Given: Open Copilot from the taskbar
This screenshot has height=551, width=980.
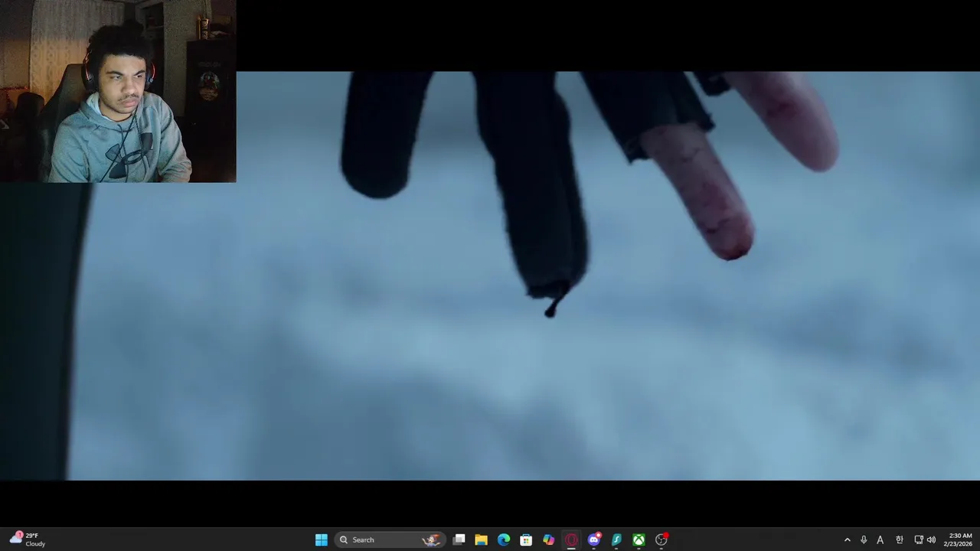Looking at the screenshot, I should tap(549, 540).
